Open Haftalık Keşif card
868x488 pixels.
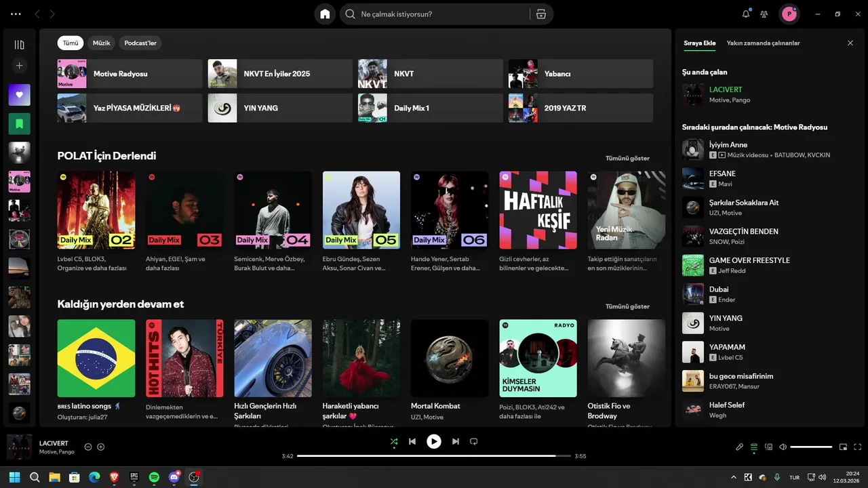point(538,221)
